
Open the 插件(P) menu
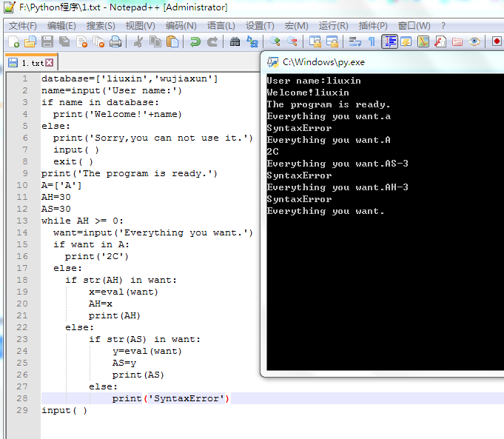pos(373,26)
